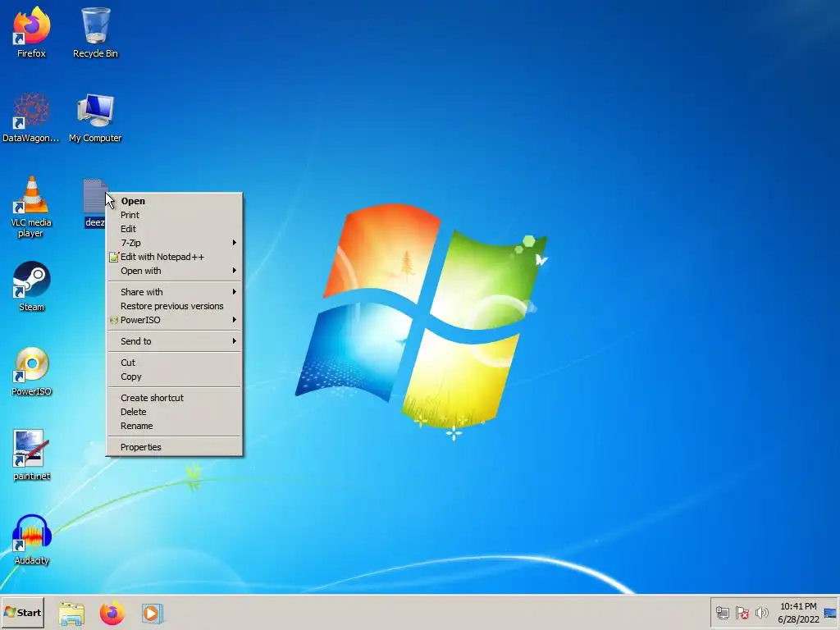The width and height of the screenshot is (840, 630).
Task: Expand the Send to submenu
Action: point(174,341)
